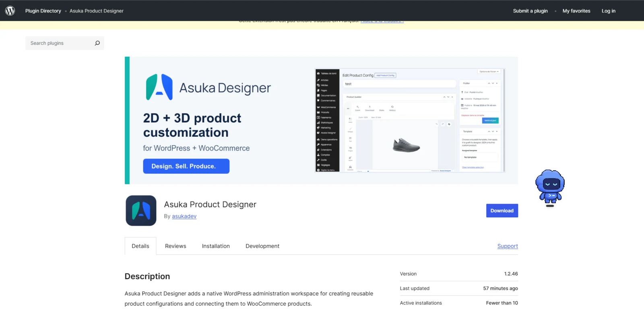The height and width of the screenshot is (309, 644).
Task: Click '57 minutes ago' text
Action: [500, 288]
